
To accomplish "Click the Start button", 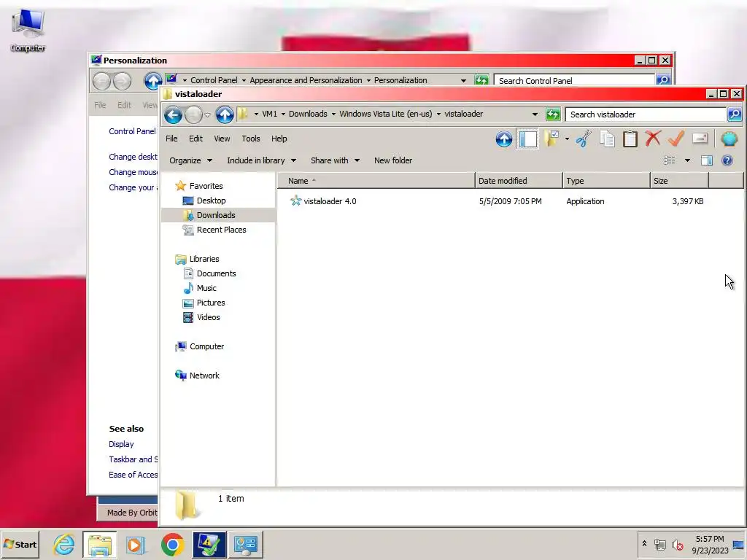I will (x=20, y=544).
